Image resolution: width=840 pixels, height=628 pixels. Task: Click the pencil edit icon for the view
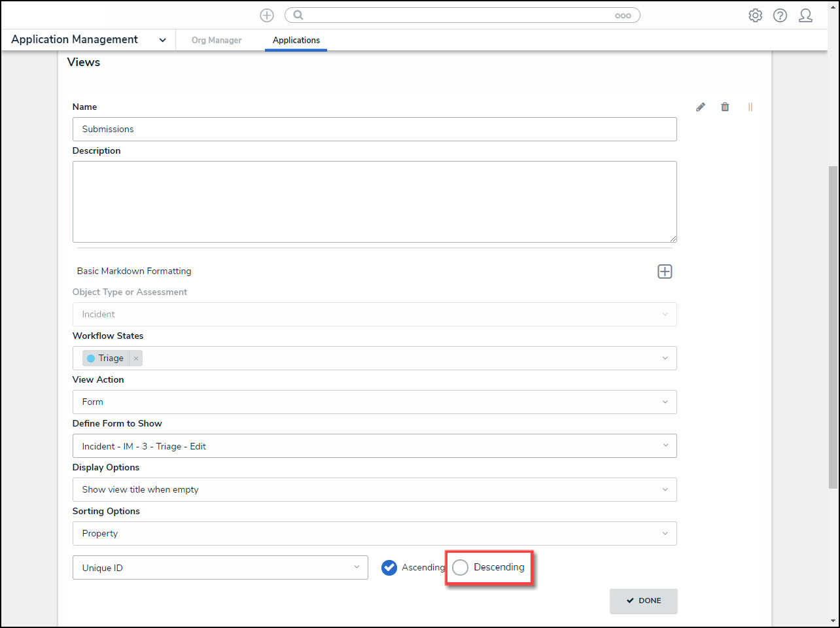(701, 107)
